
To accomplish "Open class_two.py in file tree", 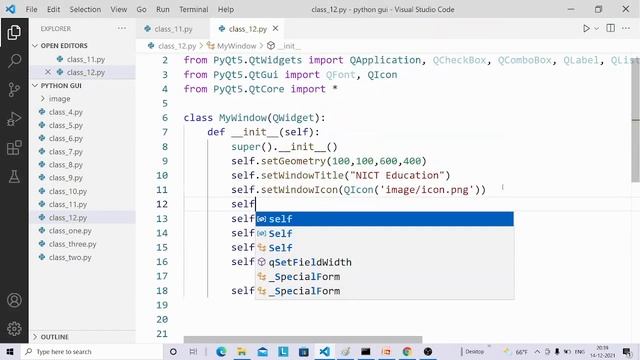I will (70, 257).
